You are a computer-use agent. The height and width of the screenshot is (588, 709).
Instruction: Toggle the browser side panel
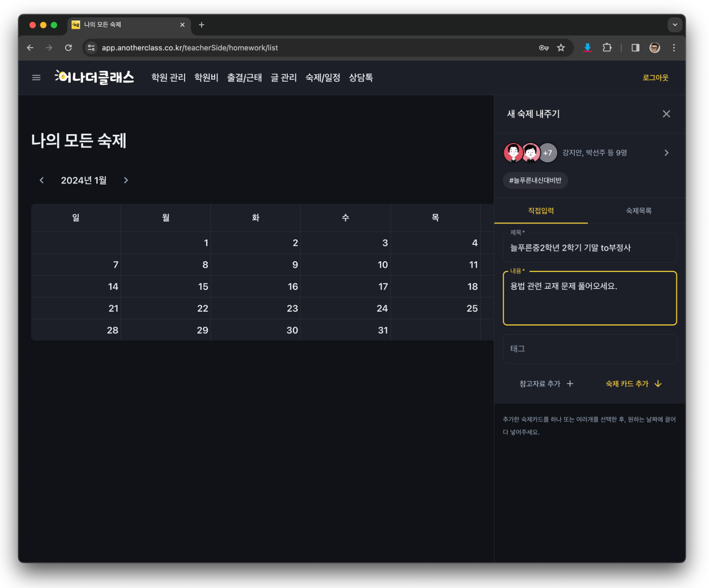click(635, 48)
